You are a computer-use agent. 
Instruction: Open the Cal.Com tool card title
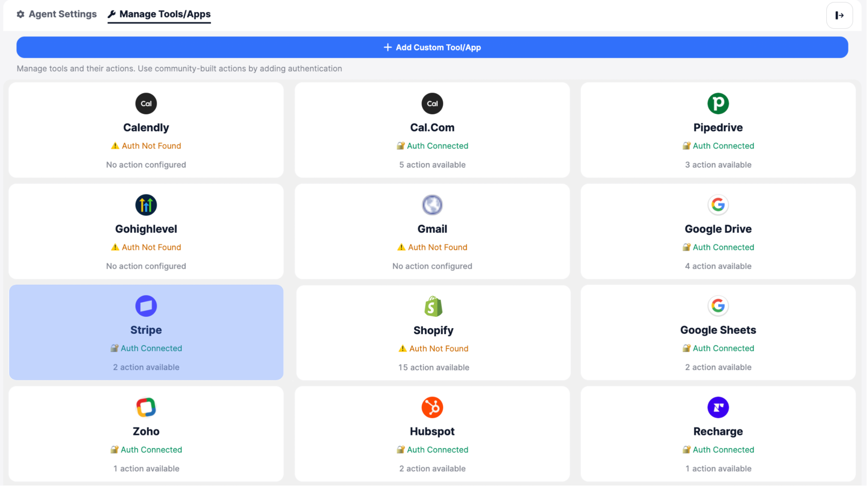432,128
